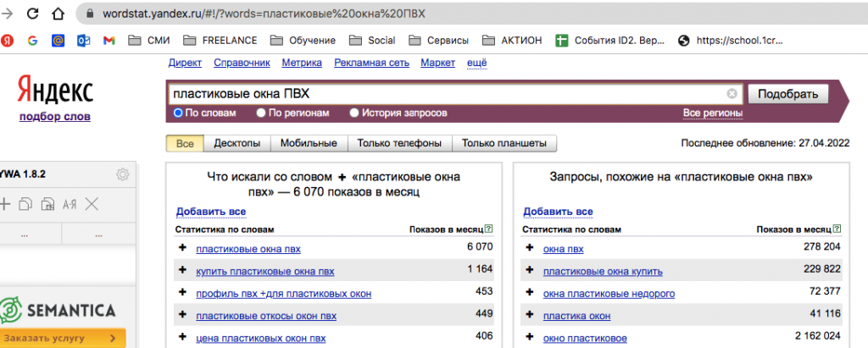Select 'По словам' radio button
The width and height of the screenshot is (868, 348).
(x=178, y=113)
